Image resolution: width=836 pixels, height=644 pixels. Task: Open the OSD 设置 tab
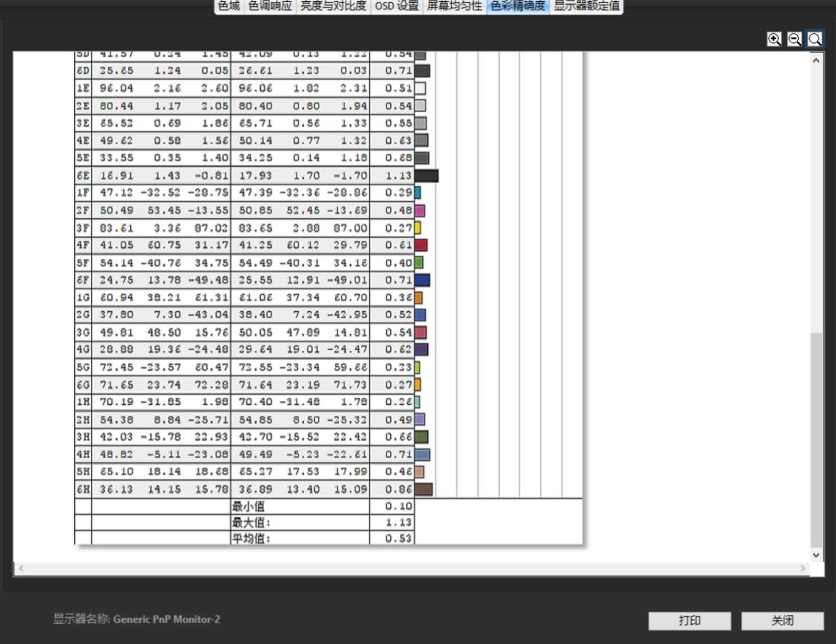click(397, 6)
